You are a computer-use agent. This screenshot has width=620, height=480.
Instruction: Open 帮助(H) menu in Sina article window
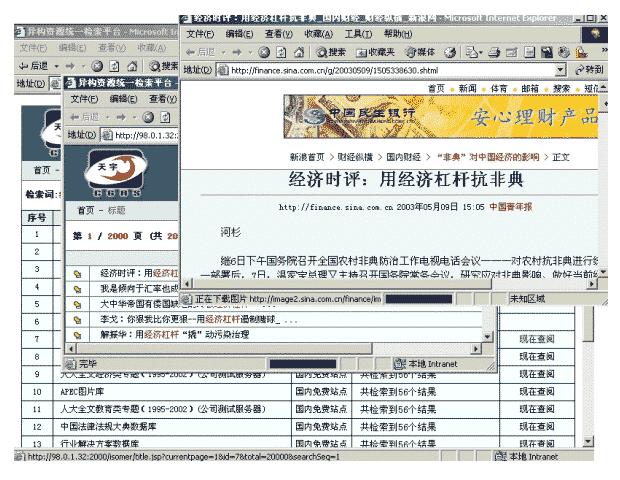pos(398,34)
